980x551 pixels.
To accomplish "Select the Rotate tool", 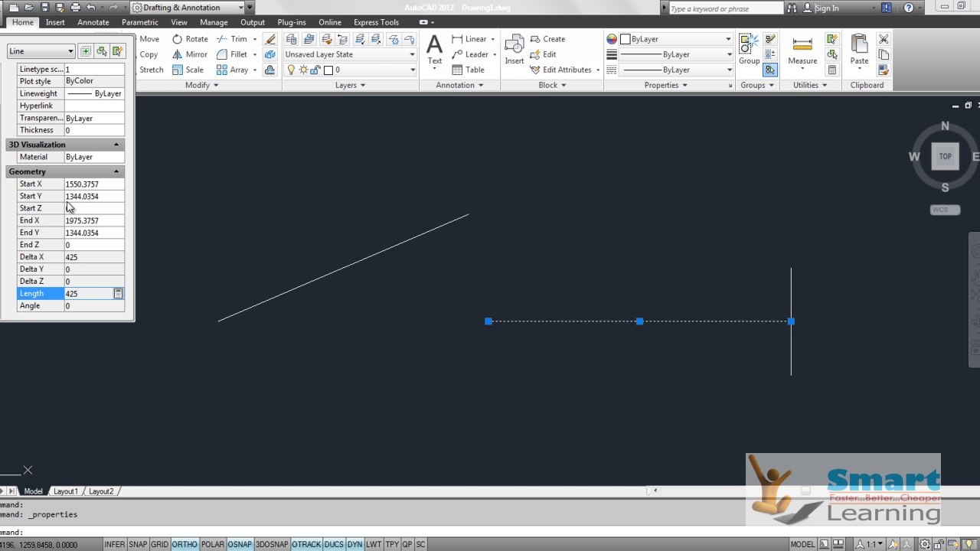I will click(x=190, y=39).
